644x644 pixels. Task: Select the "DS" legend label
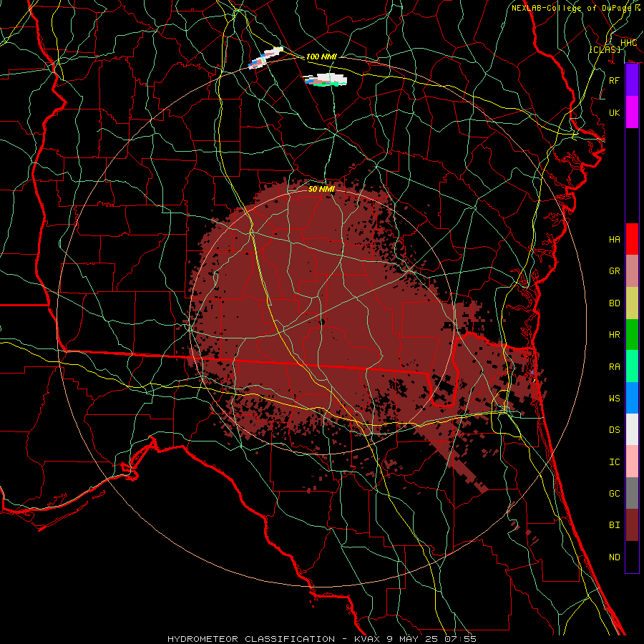[x=615, y=430]
